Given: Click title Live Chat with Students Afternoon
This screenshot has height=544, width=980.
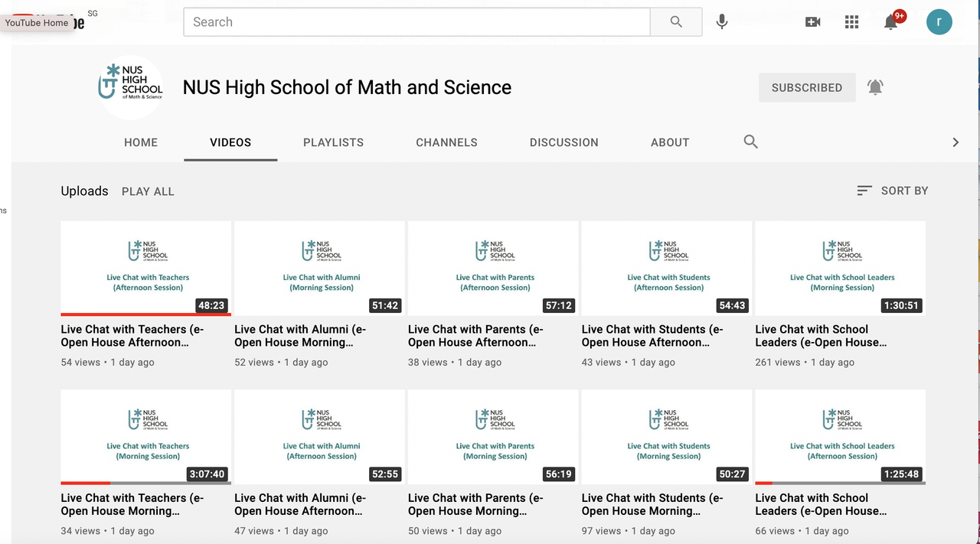Looking at the screenshot, I should [x=652, y=336].
